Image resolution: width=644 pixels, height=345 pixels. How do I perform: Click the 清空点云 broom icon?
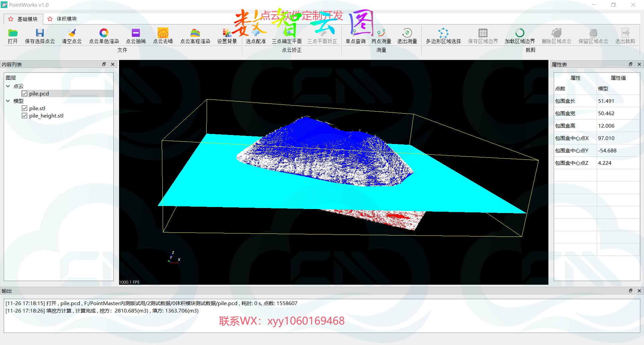coord(72,33)
